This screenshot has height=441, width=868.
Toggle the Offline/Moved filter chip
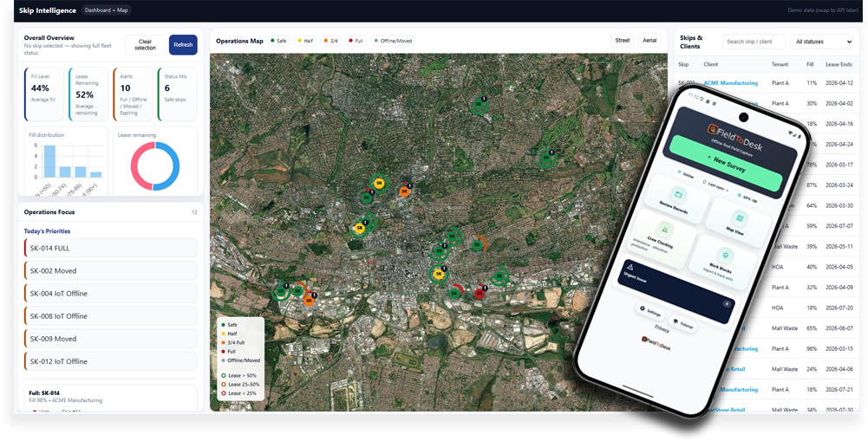coord(393,41)
